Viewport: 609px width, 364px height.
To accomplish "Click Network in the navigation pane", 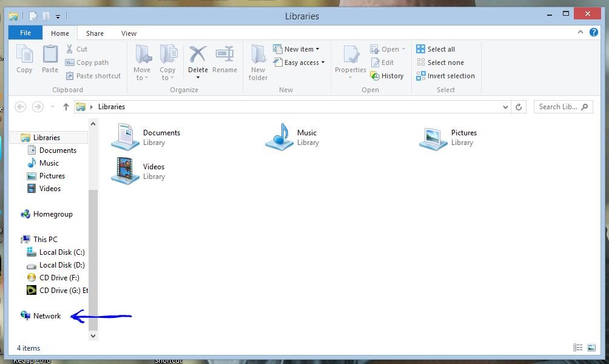I will click(41, 316).
